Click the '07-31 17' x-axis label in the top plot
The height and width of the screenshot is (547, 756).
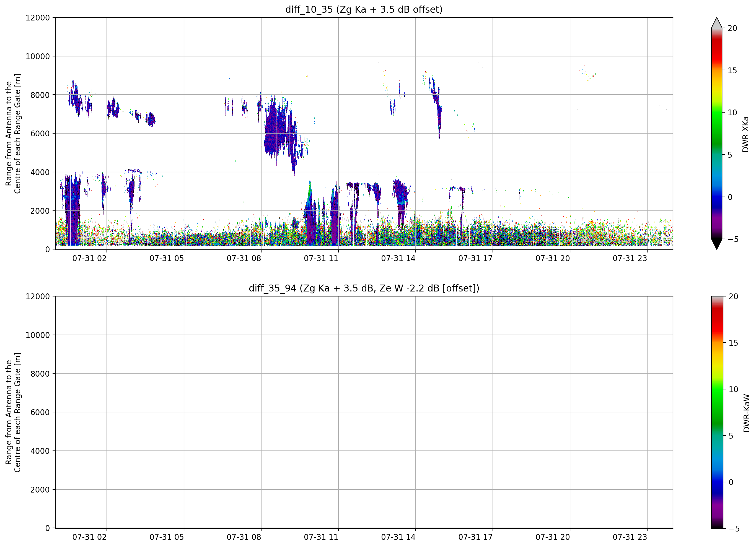(x=475, y=259)
